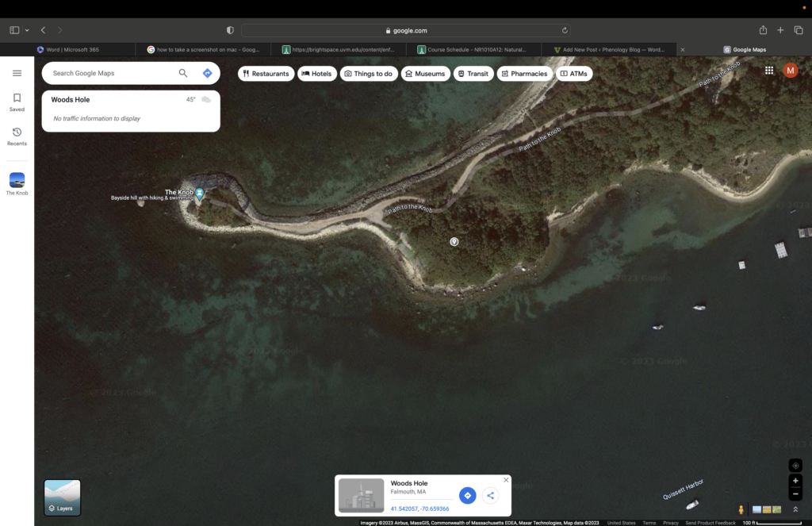Get directions to Woods Hole card
Screen dimensions: 812x526
(x=467, y=496)
